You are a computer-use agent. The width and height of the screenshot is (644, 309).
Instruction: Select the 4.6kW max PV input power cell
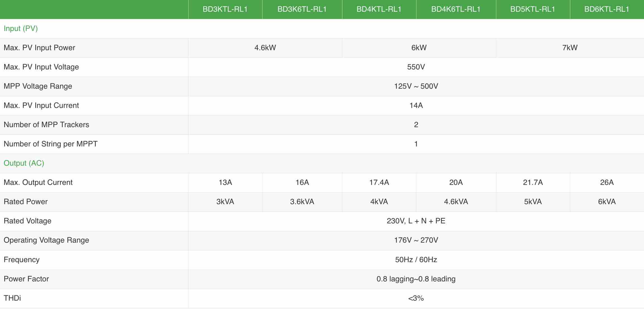(265, 48)
